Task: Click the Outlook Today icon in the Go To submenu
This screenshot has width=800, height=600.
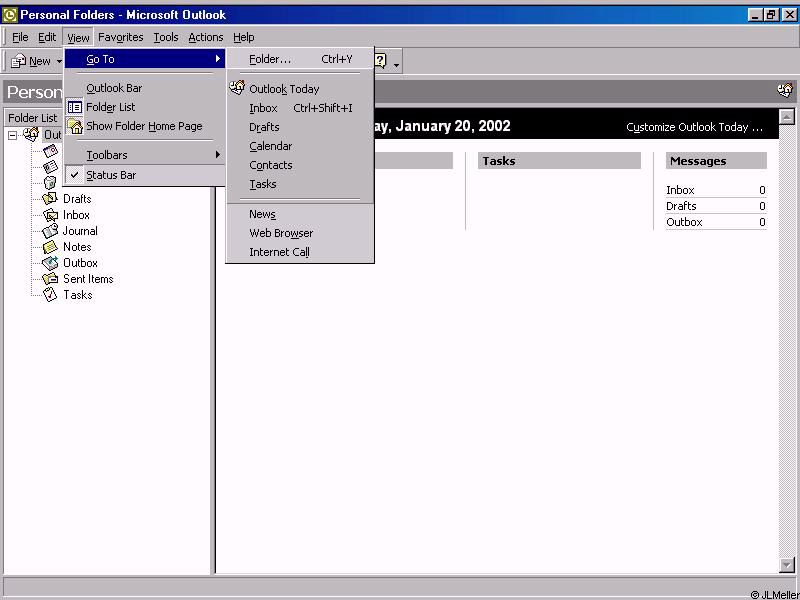Action: point(237,88)
